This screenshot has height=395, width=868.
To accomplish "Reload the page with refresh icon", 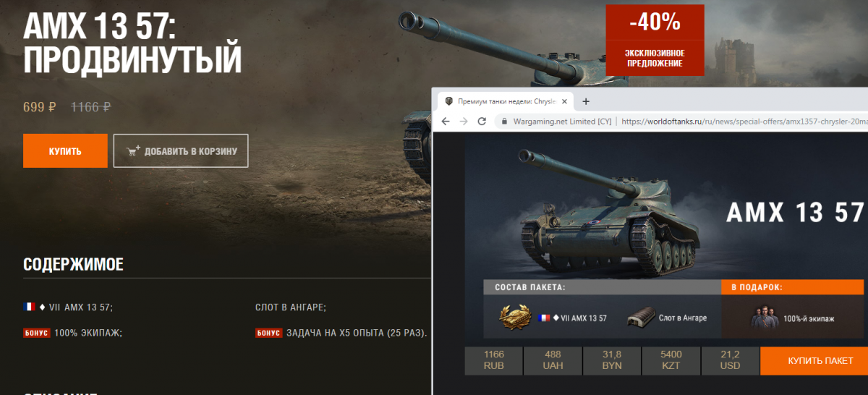I will pyautogui.click(x=482, y=122).
